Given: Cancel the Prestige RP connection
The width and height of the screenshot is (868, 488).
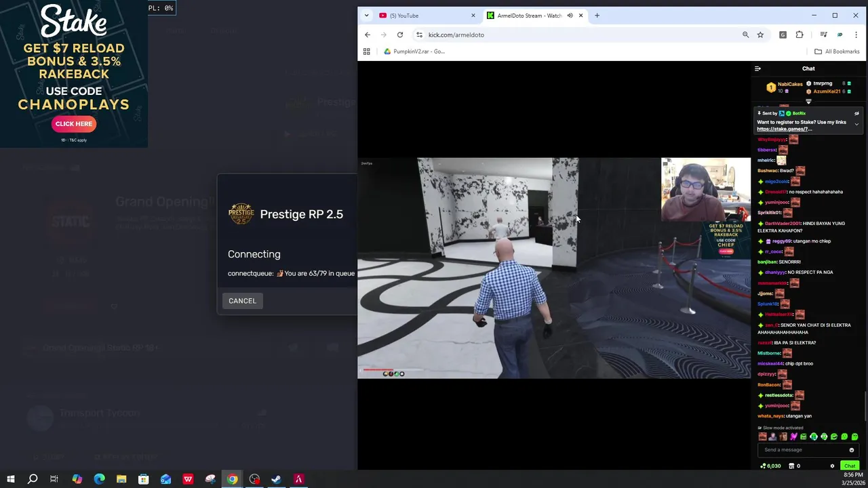Looking at the screenshot, I should pyautogui.click(x=242, y=301).
